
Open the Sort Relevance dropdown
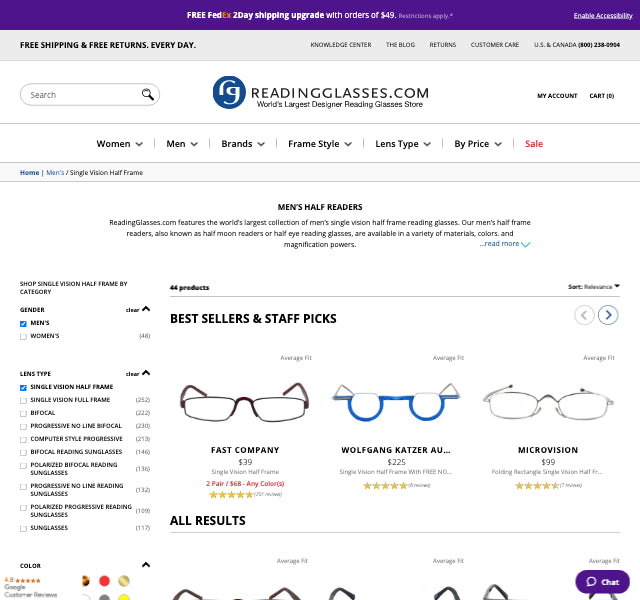tap(594, 287)
